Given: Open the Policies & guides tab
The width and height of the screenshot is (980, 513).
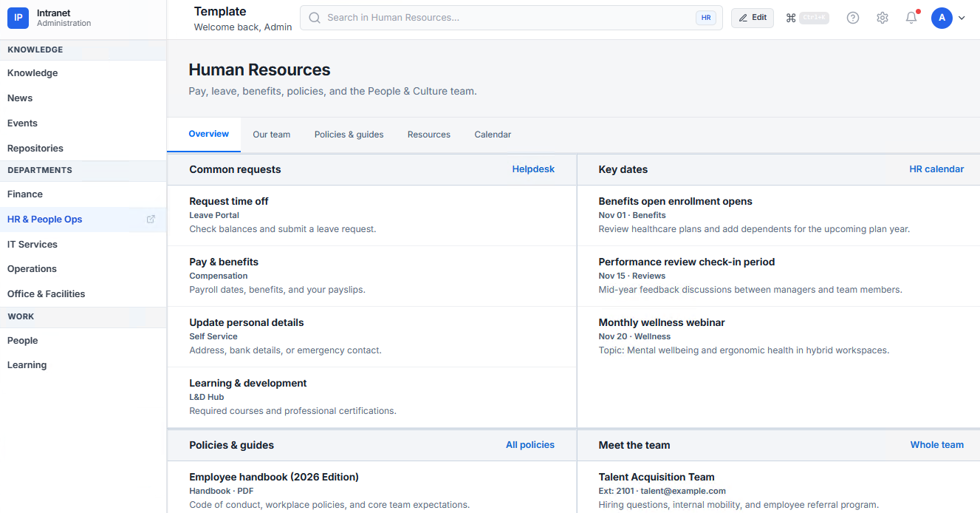Looking at the screenshot, I should tap(349, 135).
